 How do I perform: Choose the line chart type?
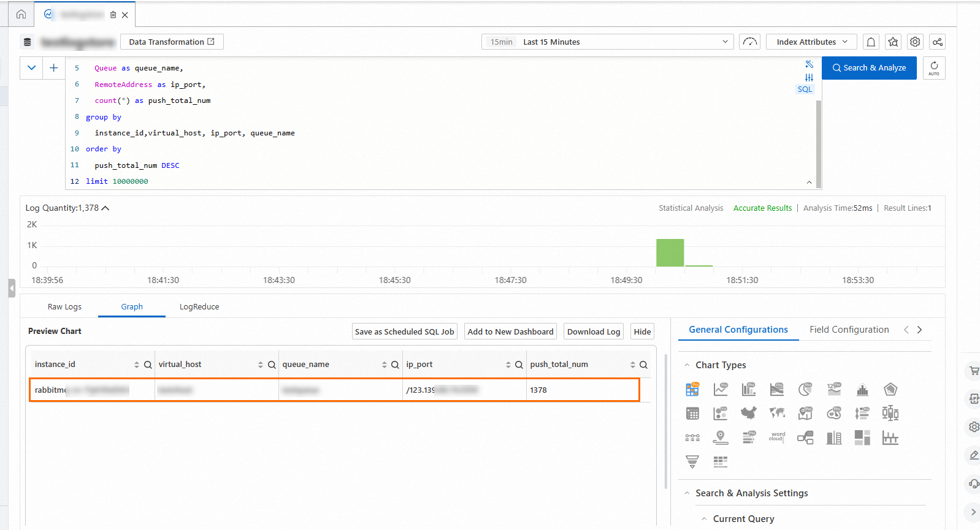721,389
